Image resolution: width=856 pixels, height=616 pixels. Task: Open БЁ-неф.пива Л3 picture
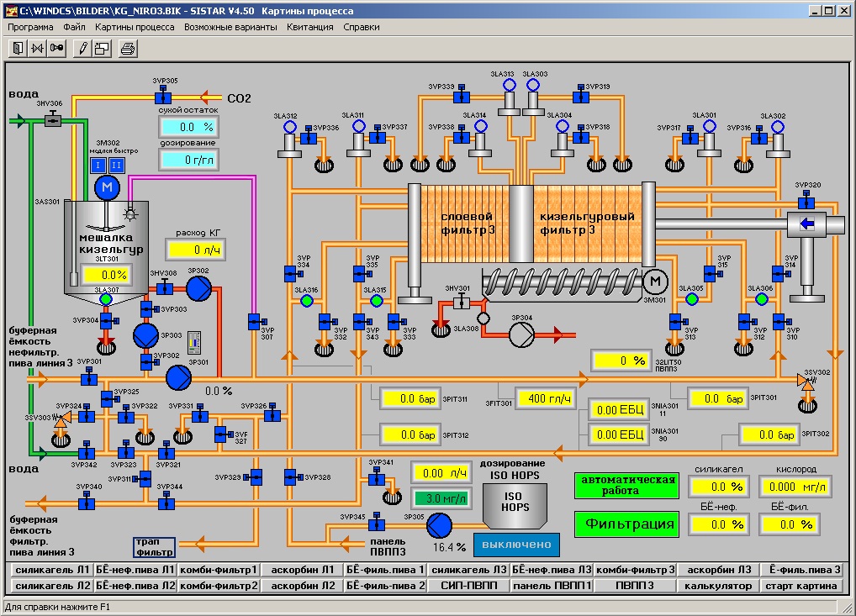coord(552,570)
